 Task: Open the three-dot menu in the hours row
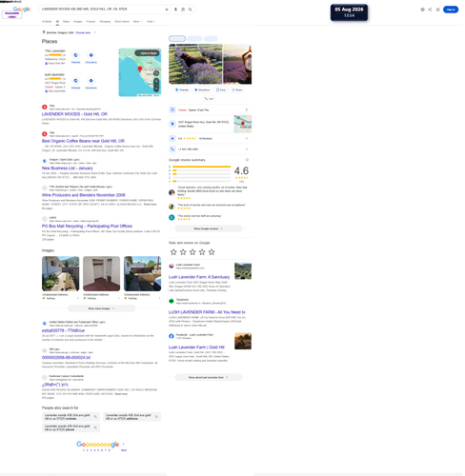click(x=247, y=109)
